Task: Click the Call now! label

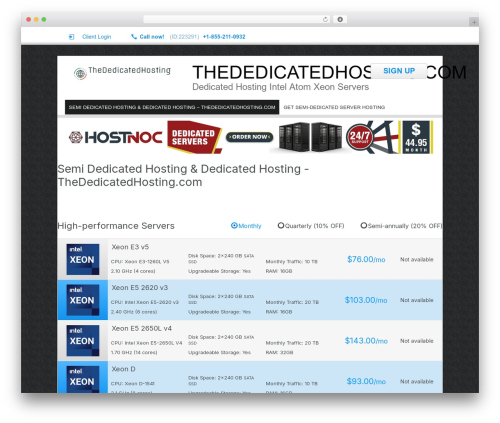Action: point(152,37)
